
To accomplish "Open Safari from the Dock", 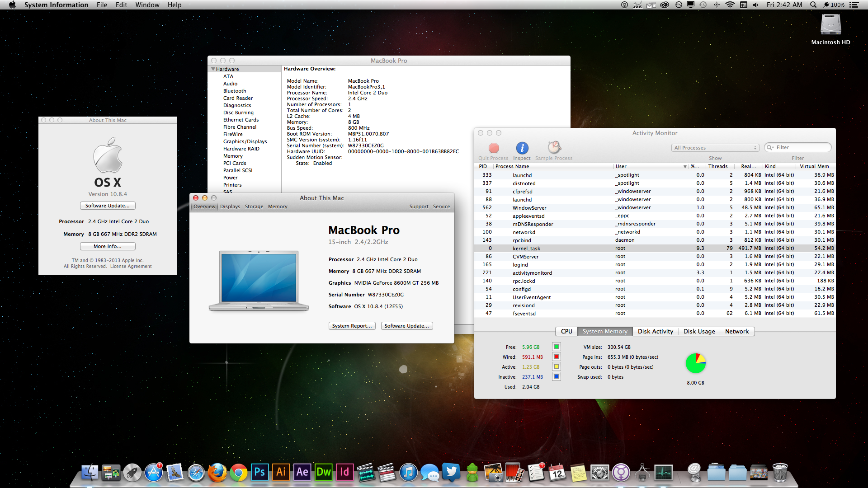I will click(x=196, y=473).
